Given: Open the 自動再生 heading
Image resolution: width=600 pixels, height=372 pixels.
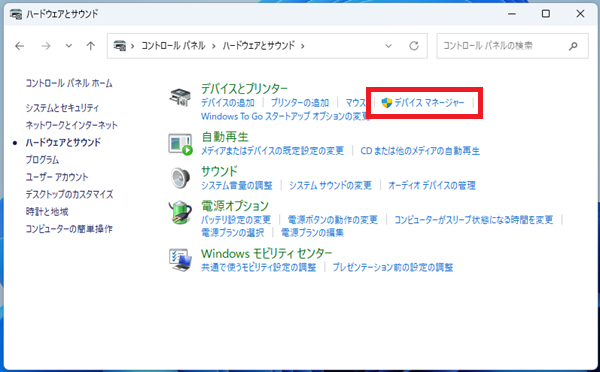Looking at the screenshot, I should click(225, 137).
